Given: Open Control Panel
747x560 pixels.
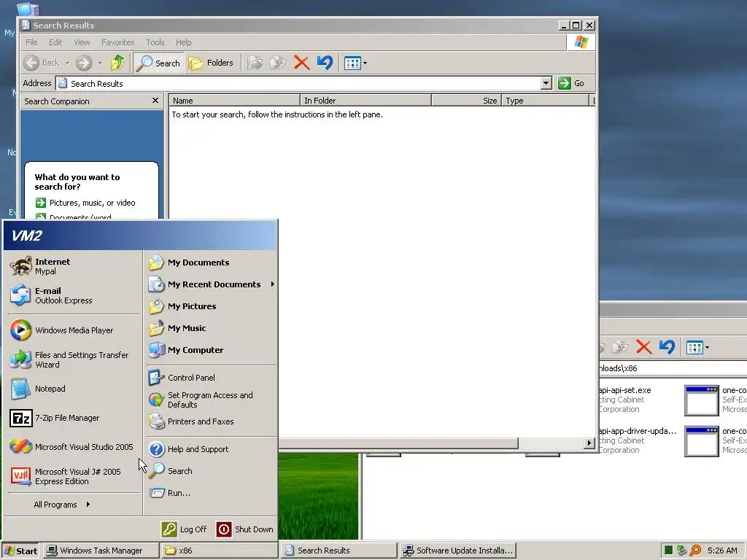Looking at the screenshot, I should coord(211,378).
